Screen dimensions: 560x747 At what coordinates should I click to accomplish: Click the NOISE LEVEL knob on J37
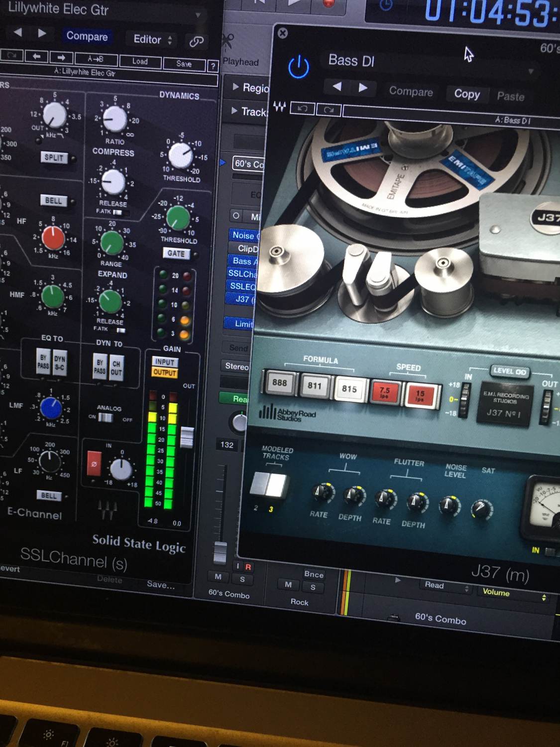(x=449, y=505)
